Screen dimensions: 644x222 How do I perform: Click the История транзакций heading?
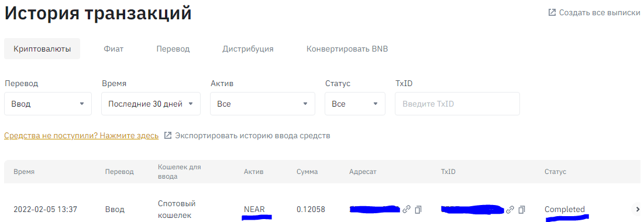[x=98, y=13]
